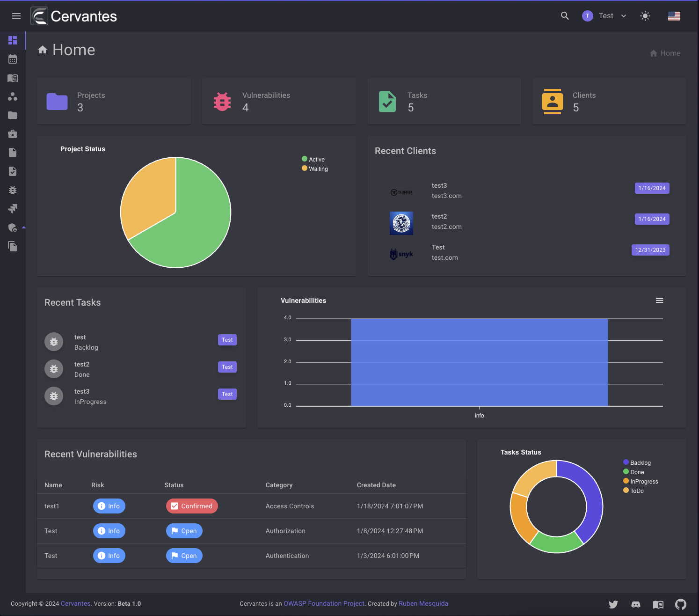Toggle the light/dark theme sun icon
This screenshot has height=616, width=699.
[645, 16]
